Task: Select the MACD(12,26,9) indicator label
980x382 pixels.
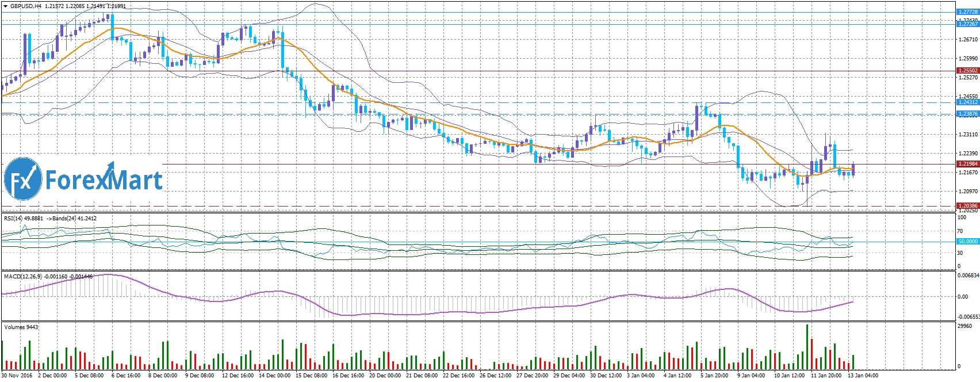Action: pos(23,277)
